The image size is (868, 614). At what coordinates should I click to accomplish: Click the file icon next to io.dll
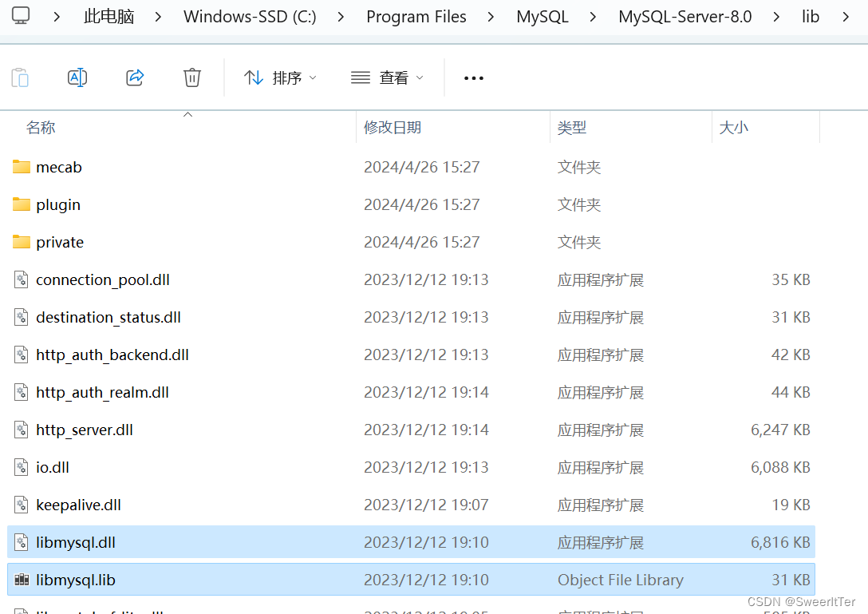coord(21,467)
